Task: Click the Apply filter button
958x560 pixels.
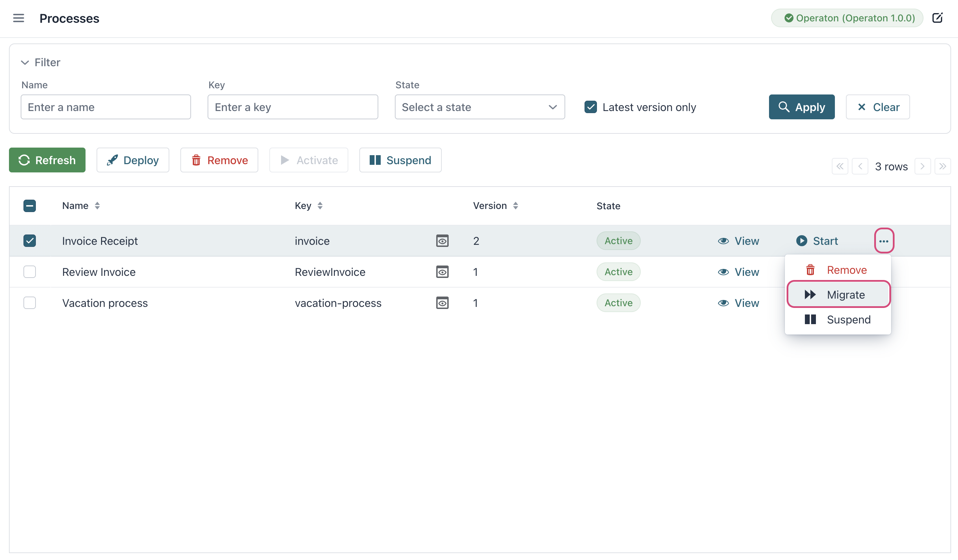Action: pyautogui.click(x=802, y=107)
